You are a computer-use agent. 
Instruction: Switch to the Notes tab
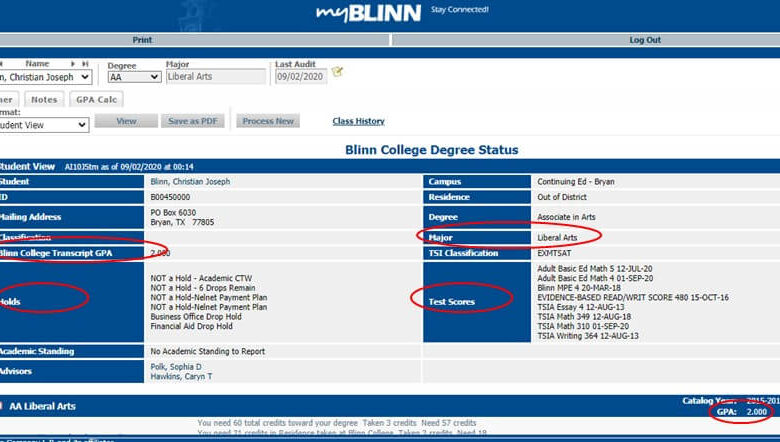click(44, 99)
